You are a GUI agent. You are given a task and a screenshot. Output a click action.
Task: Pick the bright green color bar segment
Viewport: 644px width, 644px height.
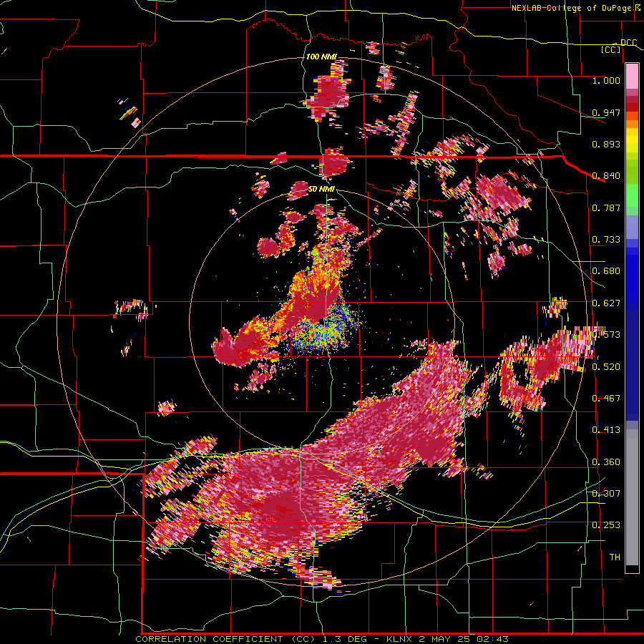click(x=632, y=195)
